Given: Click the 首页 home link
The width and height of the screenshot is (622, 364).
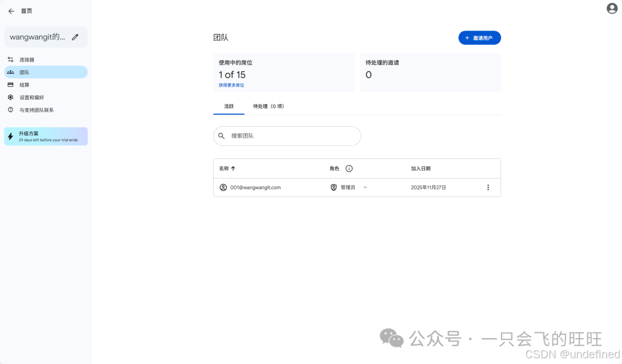Looking at the screenshot, I should coord(26,11).
